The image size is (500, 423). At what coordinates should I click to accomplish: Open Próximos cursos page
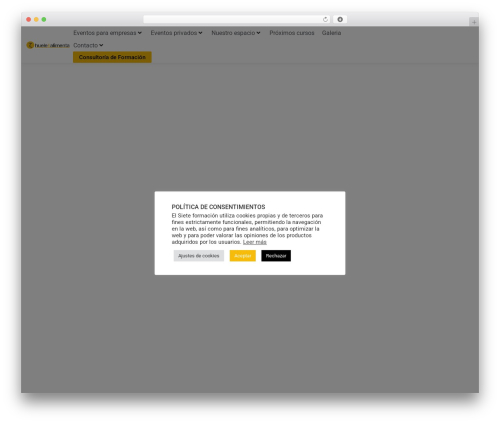click(292, 33)
